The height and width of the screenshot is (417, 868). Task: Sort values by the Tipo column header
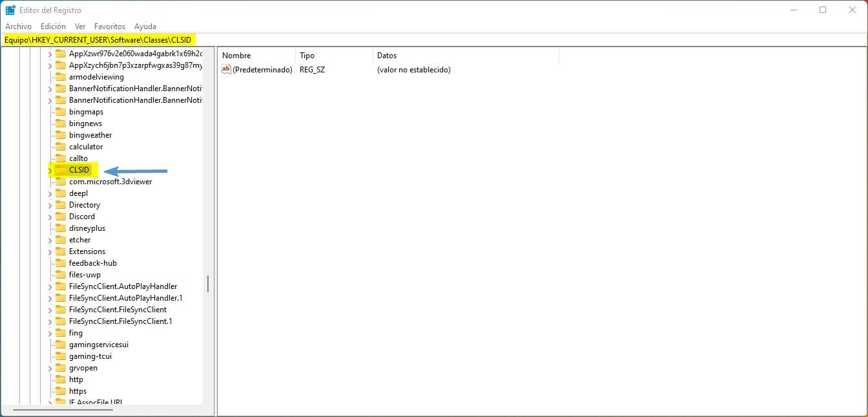(x=308, y=55)
